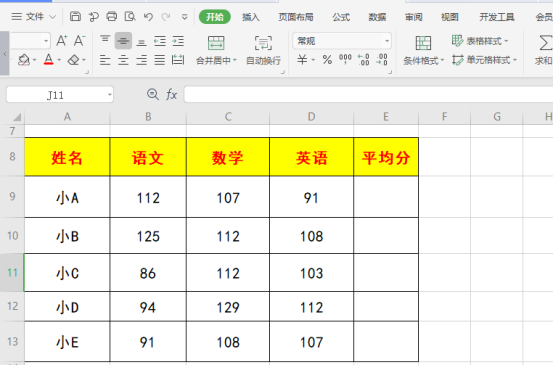Click the Save icon in the quick toolbar
Screen dimensions: 554x366
point(75,17)
